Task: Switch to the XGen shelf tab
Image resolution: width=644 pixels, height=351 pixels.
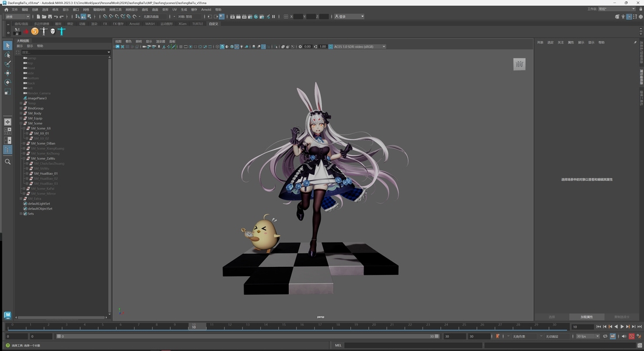Action: (182, 24)
